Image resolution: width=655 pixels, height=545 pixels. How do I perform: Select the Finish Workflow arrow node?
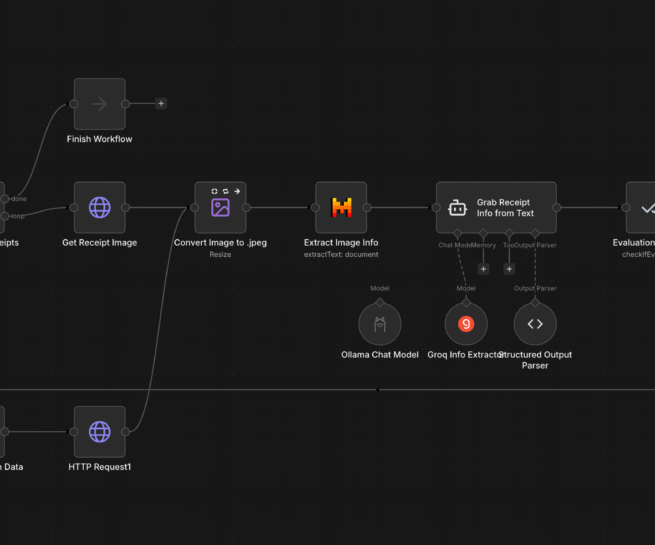click(x=99, y=104)
